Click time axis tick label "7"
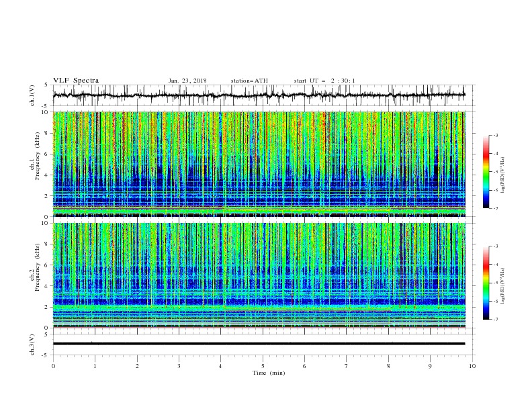 (347, 366)
